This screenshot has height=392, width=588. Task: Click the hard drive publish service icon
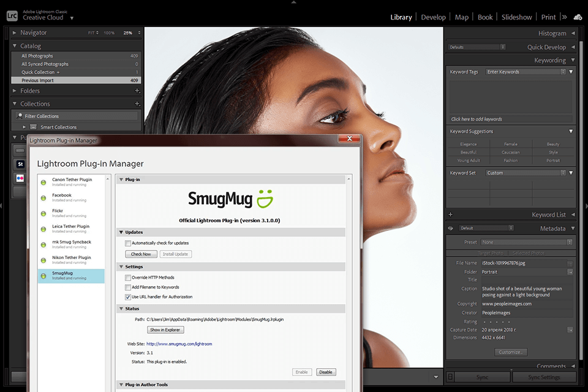coord(20,151)
